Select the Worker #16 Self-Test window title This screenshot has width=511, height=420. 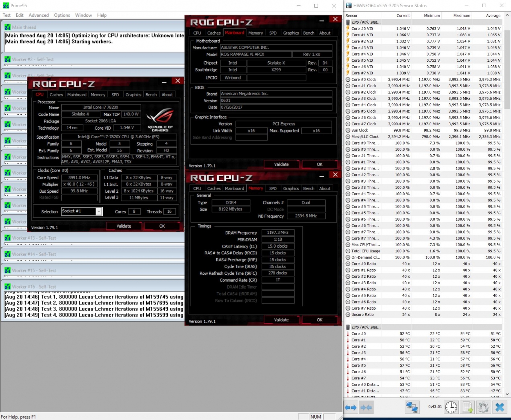click(34, 287)
